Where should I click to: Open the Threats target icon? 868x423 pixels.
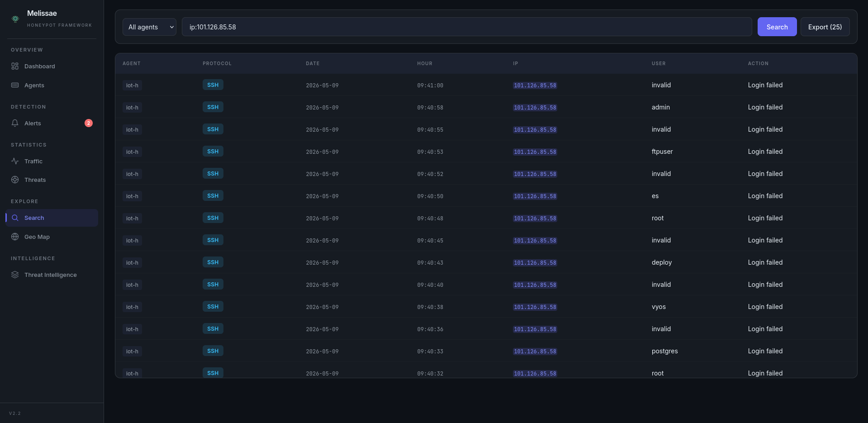15,180
